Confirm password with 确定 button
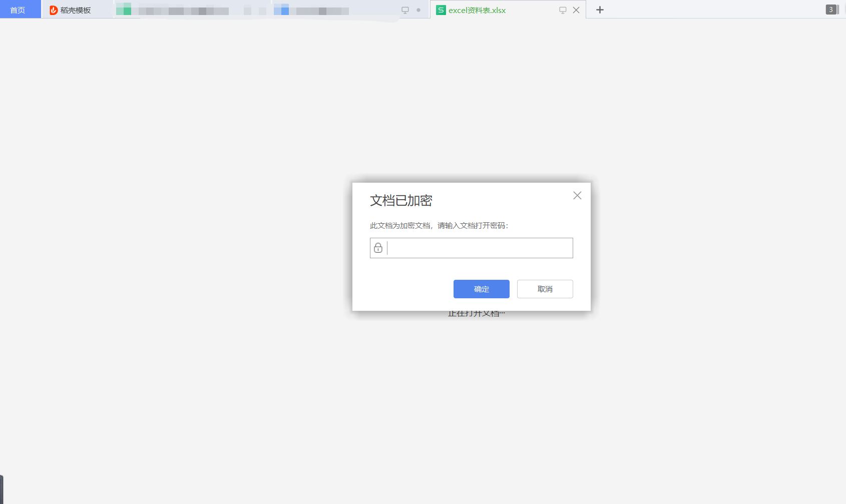 [482, 289]
